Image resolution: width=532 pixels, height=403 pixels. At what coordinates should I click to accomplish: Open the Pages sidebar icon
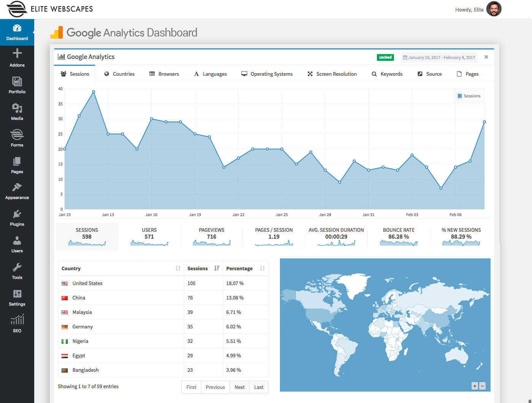tap(17, 161)
